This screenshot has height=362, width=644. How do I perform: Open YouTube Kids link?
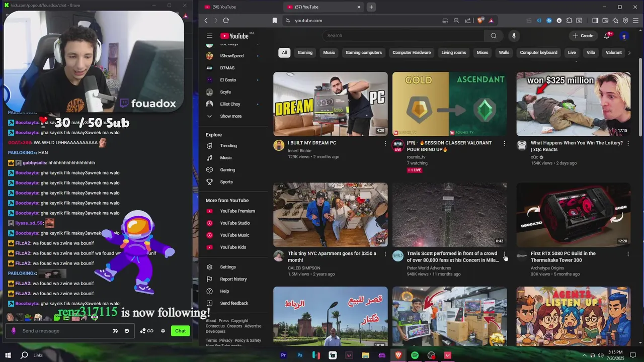pos(232,247)
